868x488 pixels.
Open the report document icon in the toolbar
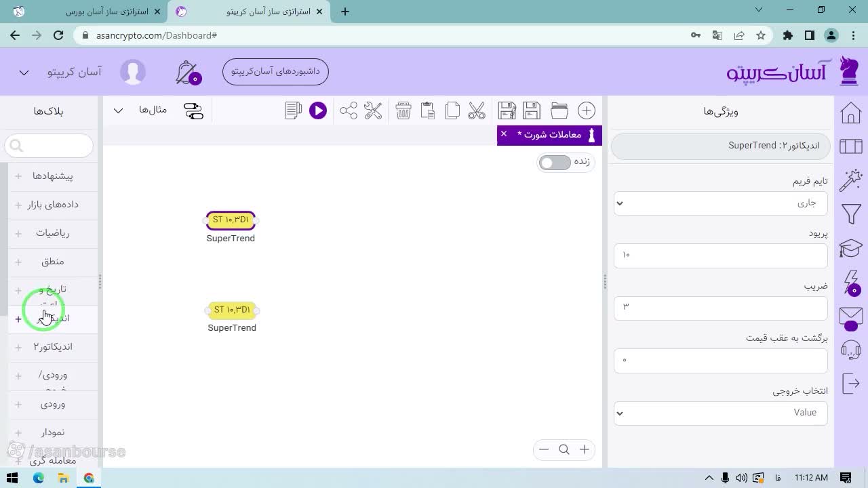(x=293, y=110)
